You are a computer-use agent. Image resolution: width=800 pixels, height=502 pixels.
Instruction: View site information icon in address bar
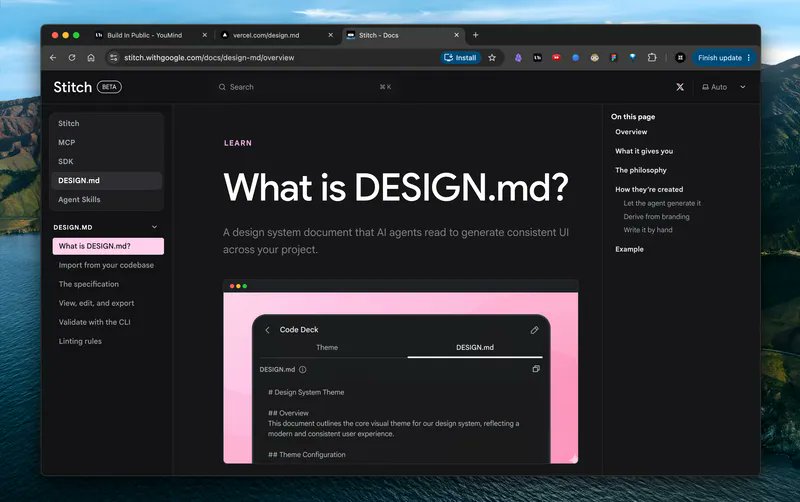113,58
